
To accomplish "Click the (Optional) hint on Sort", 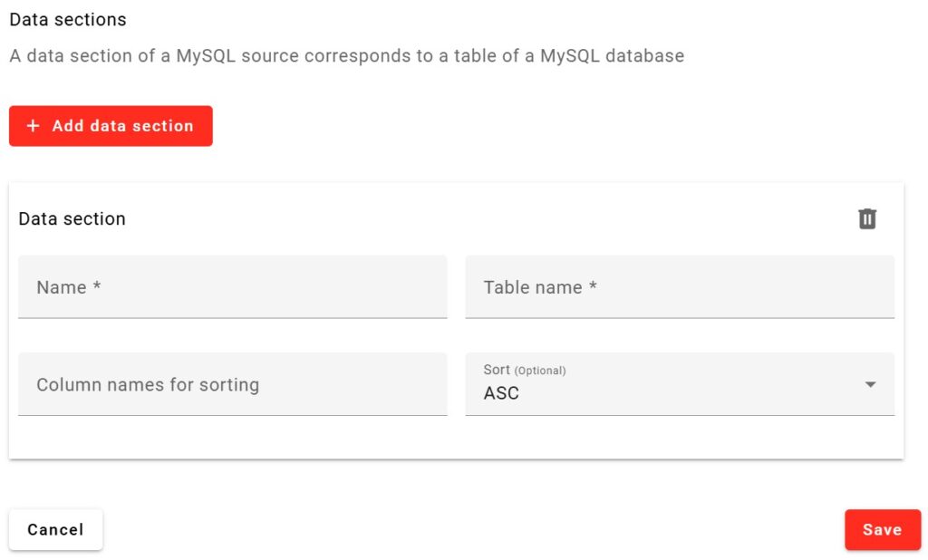I will click(540, 371).
